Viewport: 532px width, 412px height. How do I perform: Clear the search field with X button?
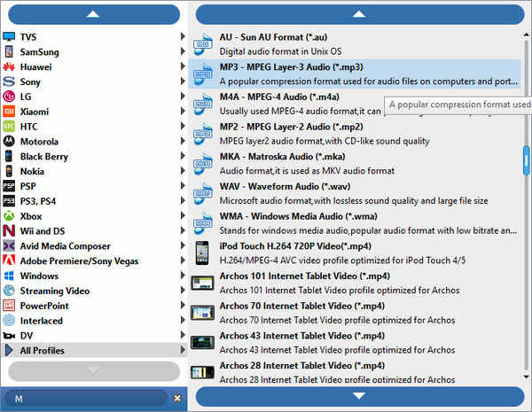(x=177, y=399)
